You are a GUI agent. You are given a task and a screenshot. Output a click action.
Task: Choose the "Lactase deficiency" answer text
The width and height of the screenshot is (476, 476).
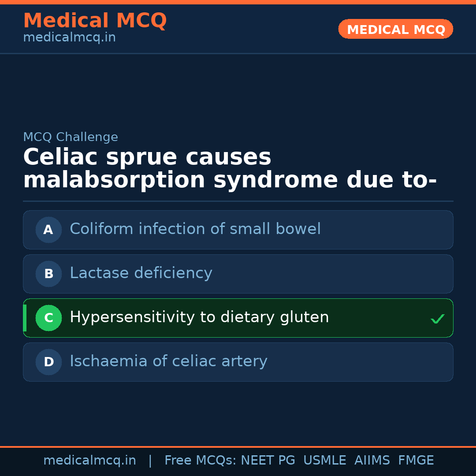(141, 273)
